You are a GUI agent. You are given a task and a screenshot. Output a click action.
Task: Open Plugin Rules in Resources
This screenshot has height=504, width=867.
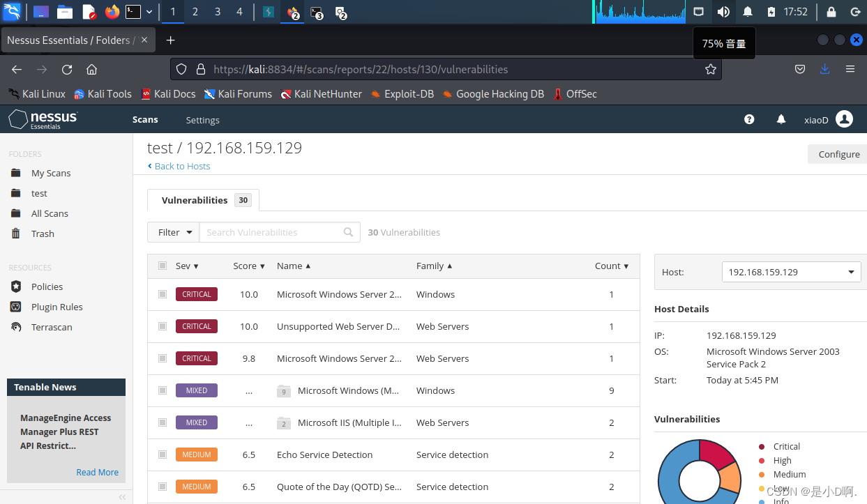[x=56, y=307]
